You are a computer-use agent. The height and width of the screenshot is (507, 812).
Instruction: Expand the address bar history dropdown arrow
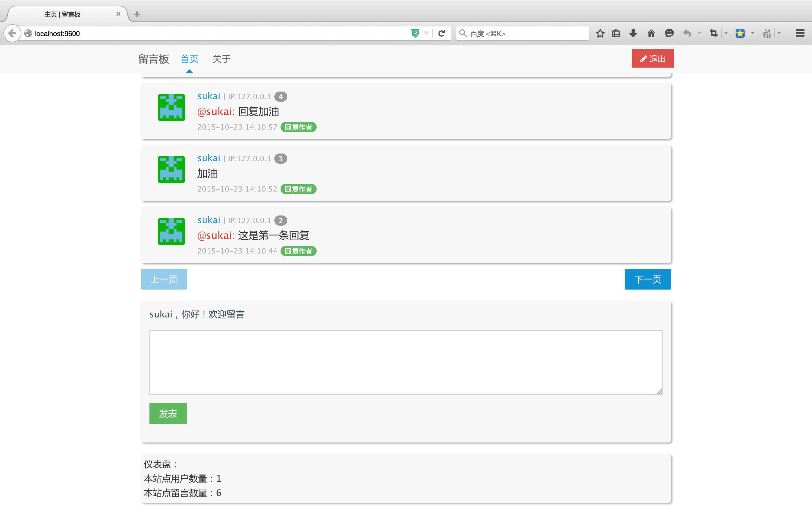tap(426, 33)
